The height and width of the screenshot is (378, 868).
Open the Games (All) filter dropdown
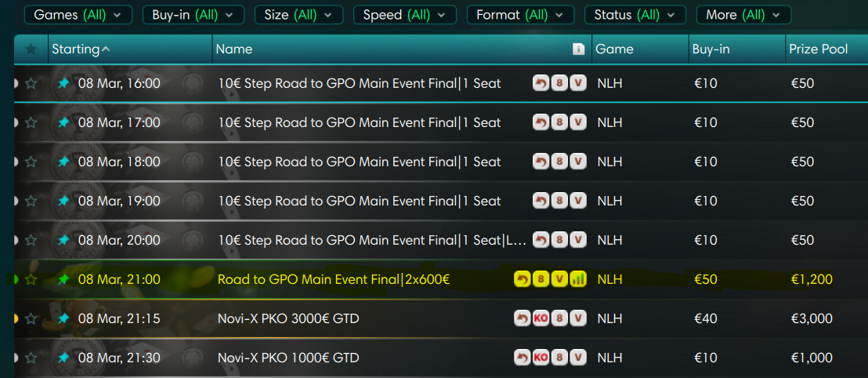78,15
